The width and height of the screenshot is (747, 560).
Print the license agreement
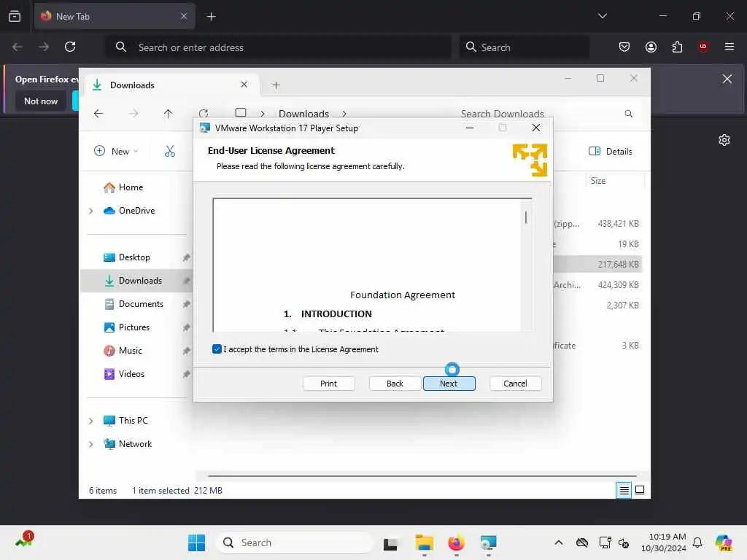point(328,384)
